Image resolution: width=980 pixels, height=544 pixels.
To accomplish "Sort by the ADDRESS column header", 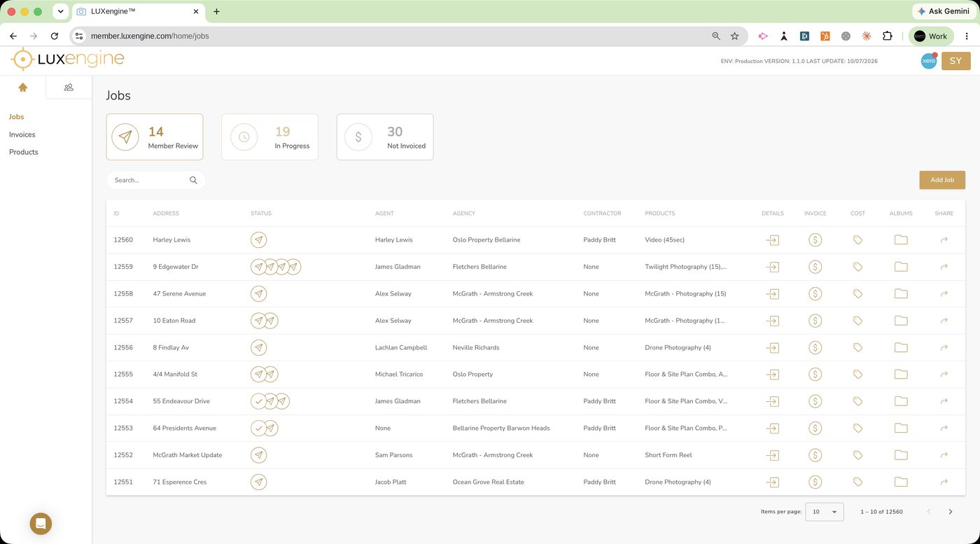I will coord(166,214).
